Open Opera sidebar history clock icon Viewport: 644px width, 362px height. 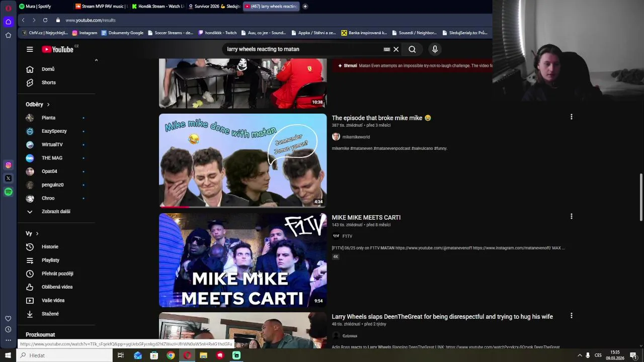(8, 329)
